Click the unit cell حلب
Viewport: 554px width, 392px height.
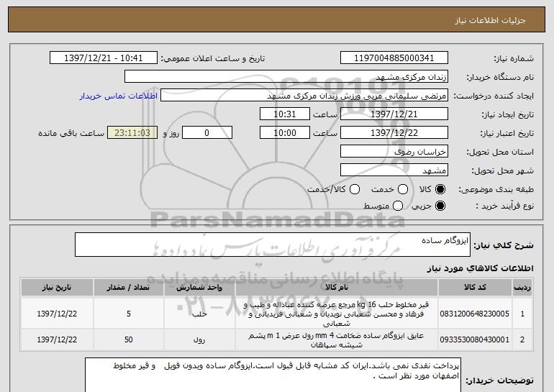tap(199, 314)
